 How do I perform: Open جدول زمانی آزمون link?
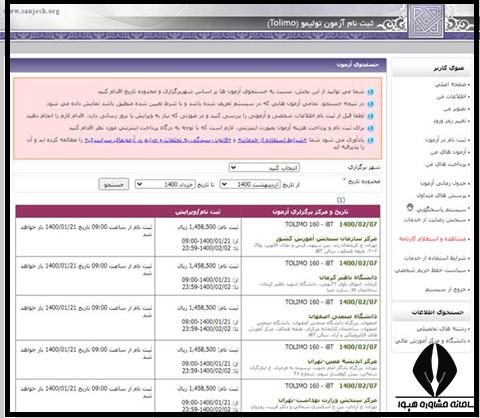443,183
